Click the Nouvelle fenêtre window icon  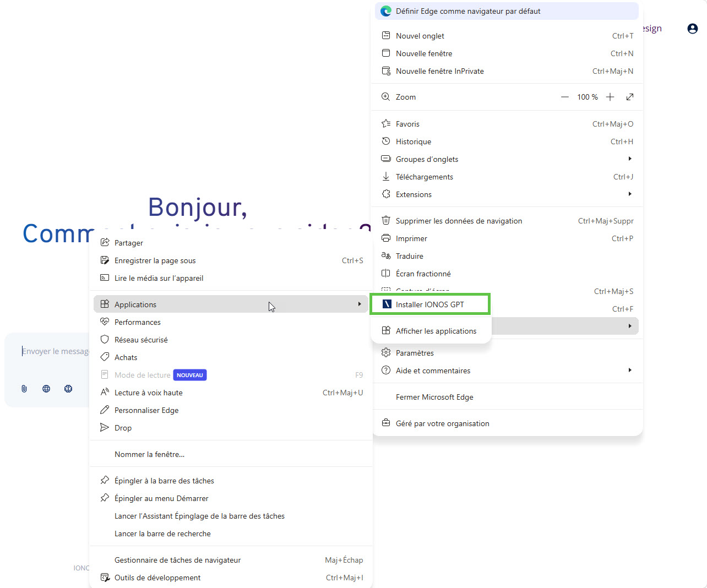[386, 53]
